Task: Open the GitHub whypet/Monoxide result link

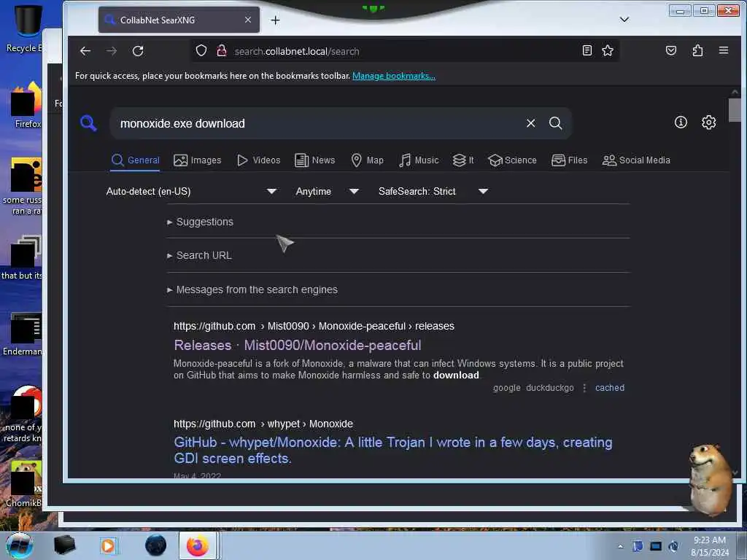Action: click(393, 451)
